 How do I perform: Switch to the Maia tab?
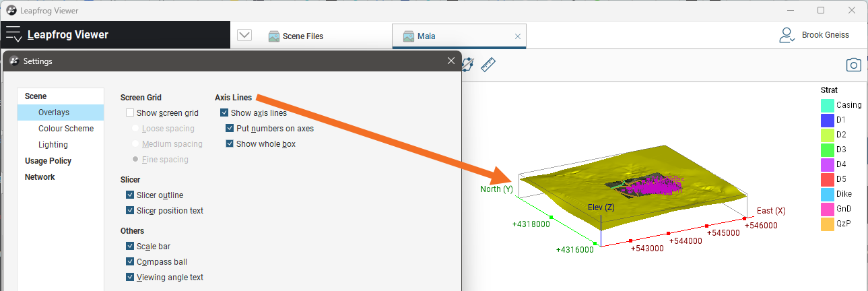pos(459,36)
